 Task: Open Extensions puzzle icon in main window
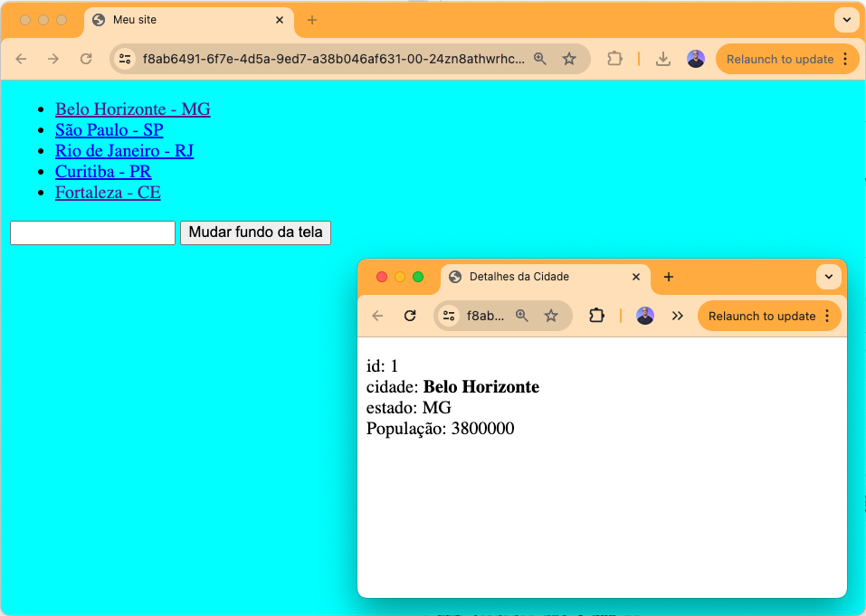pos(614,59)
